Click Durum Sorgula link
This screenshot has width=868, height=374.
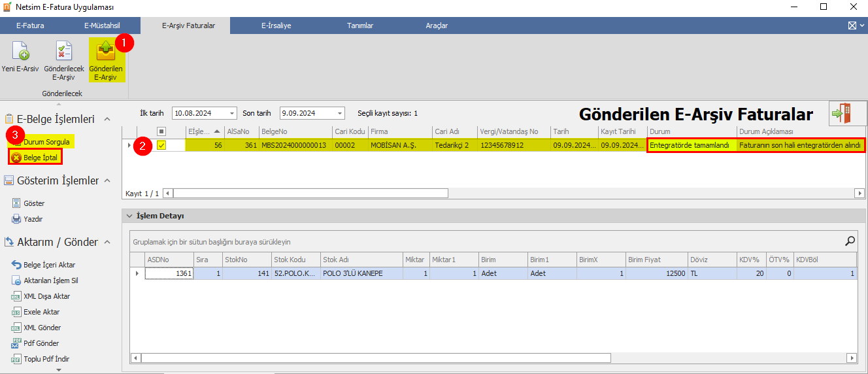coord(46,141)
